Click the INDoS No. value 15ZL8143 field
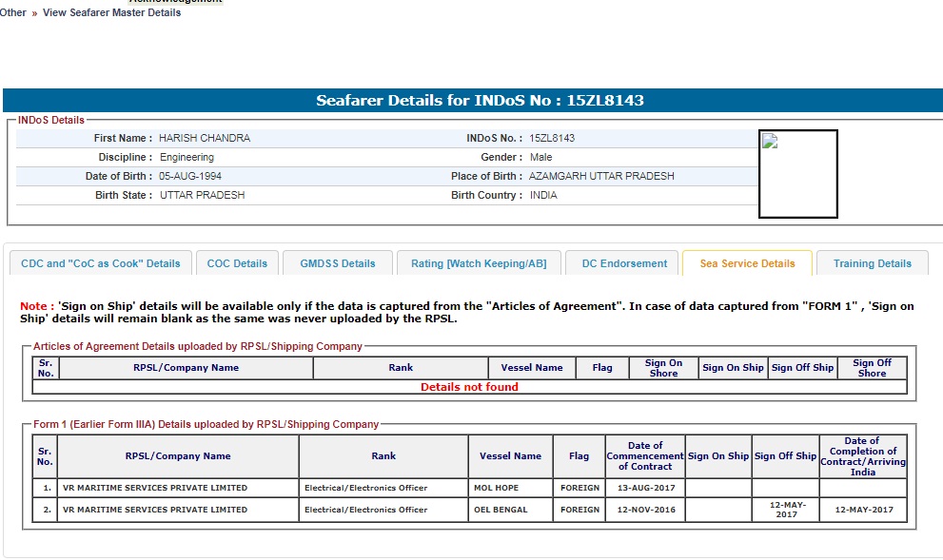 point(552,138)
